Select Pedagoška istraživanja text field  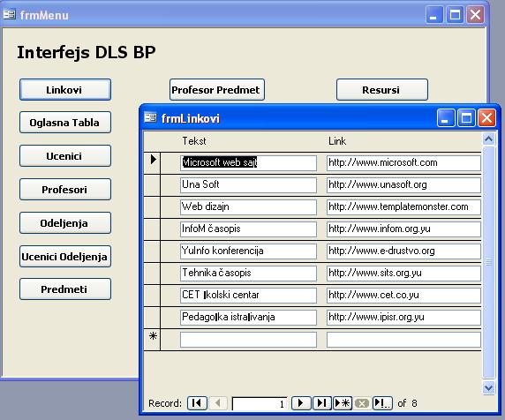(x=248, y=318)
